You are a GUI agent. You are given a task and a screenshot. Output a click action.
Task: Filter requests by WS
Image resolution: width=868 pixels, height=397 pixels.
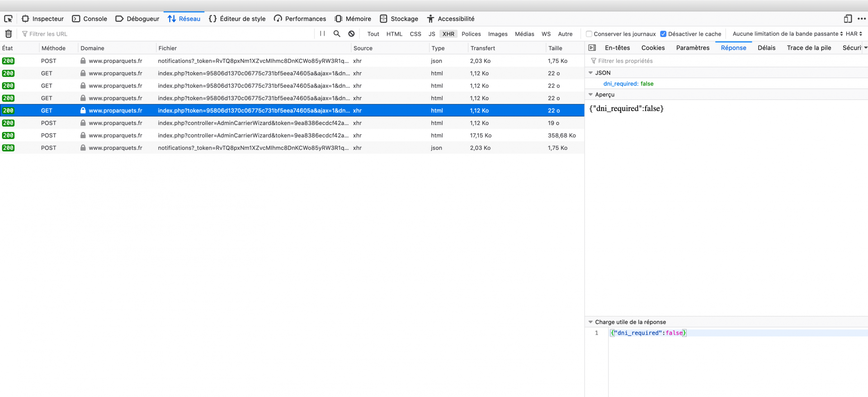tap(546, 34)
